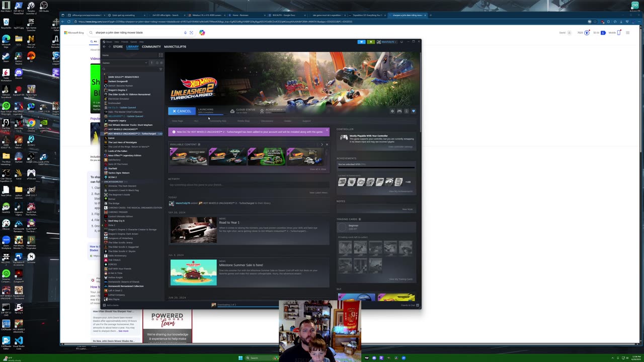Select Devil May Cry 5 in the game list
Screen dimensions: 644x362
[x=116, y=221]
